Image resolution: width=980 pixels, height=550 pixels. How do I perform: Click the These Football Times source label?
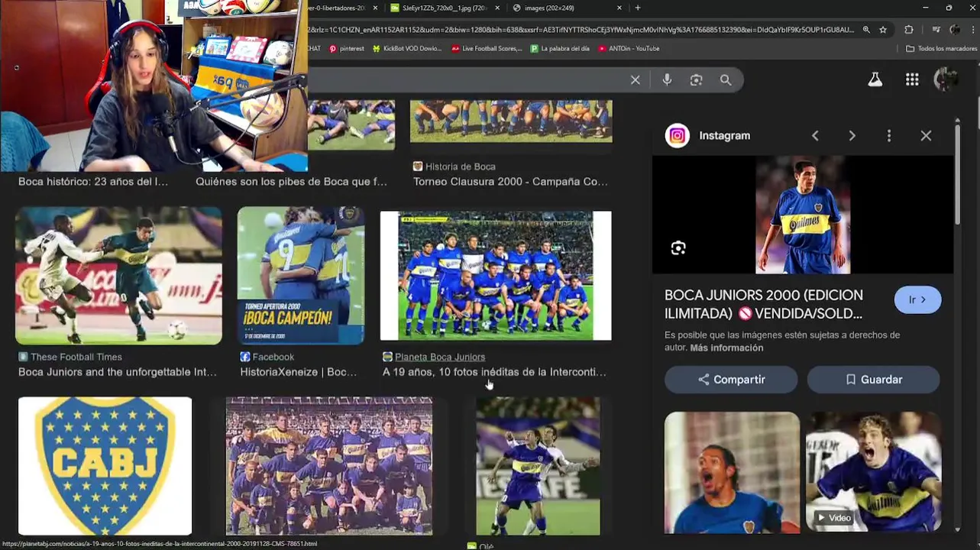click(x=76, y=357)
